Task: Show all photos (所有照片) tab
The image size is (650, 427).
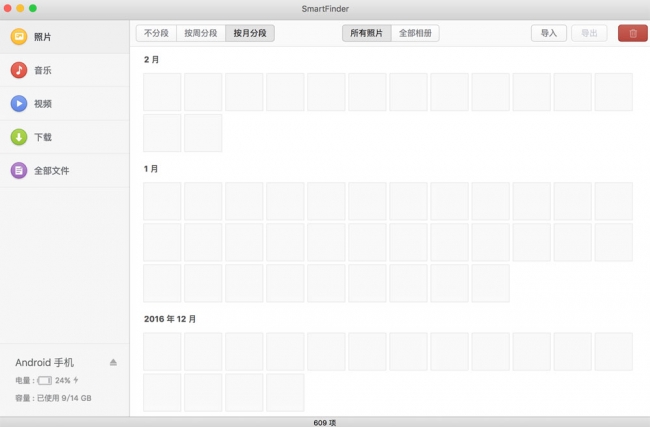Action: point(366,33)
